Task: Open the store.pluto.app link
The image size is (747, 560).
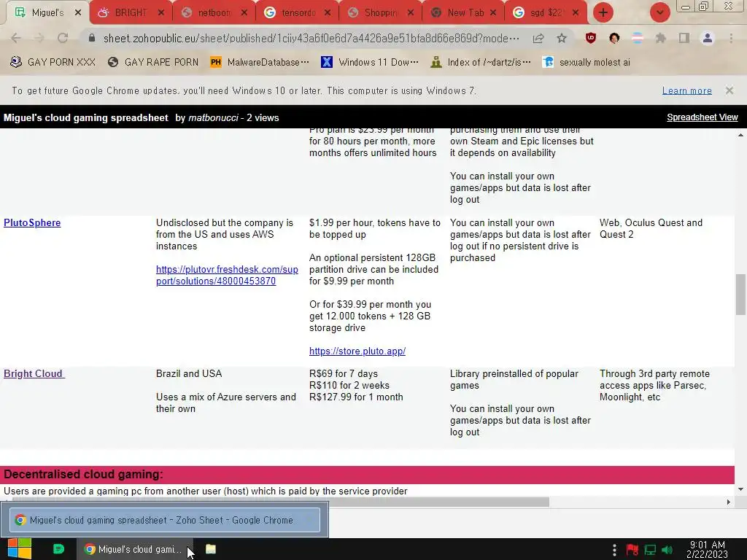Action: (x=357, y=351)
